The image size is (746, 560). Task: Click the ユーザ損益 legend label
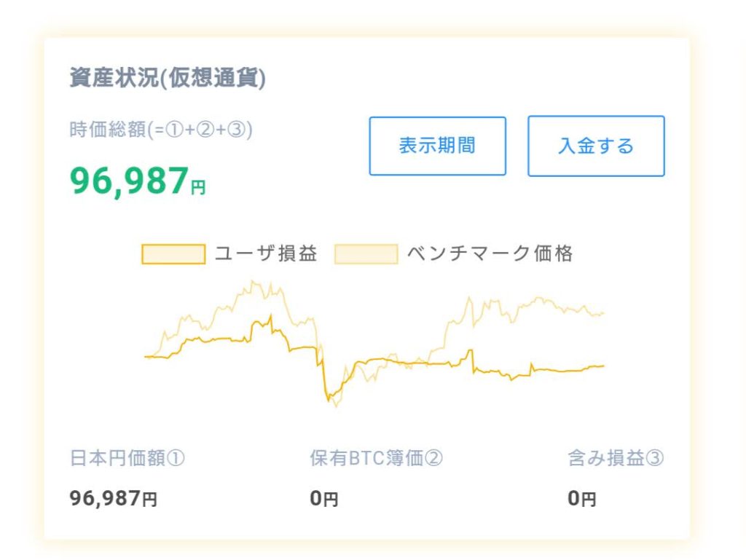[x=265, y=253]
